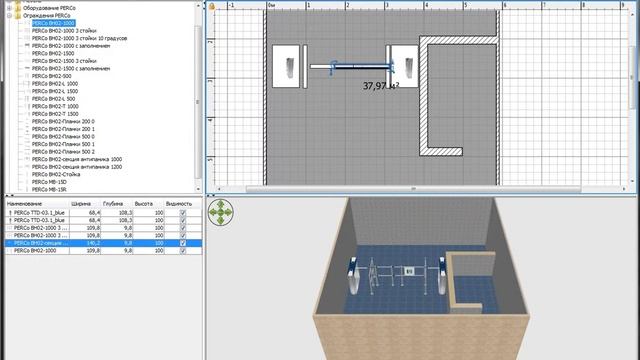The width and height of the screenshot is (640, 360).
Task: Select the left turnstile in the 2D plan
Action: point(286,67)
